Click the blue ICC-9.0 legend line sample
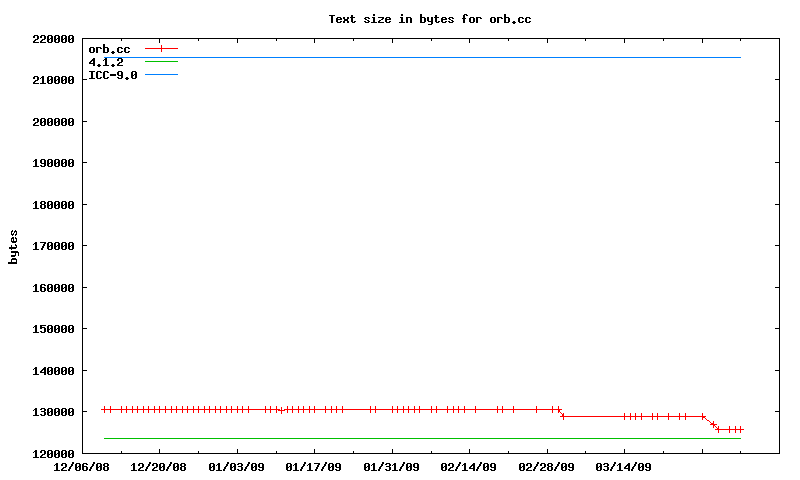800x480 pixels. click(x=161, y=75)
